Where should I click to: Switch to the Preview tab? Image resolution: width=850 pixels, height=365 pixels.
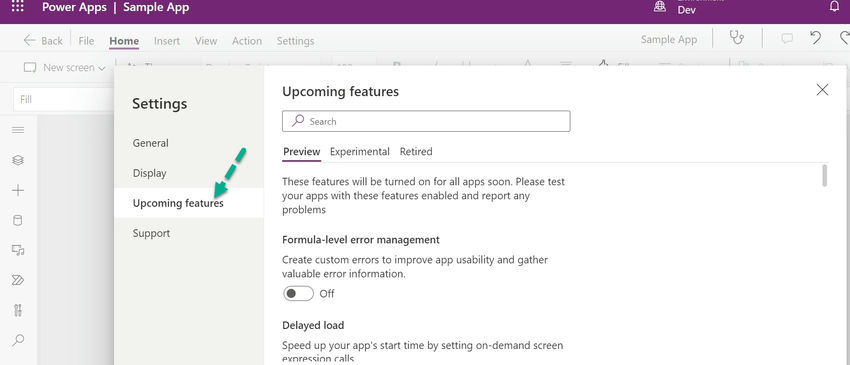(302, 152)
